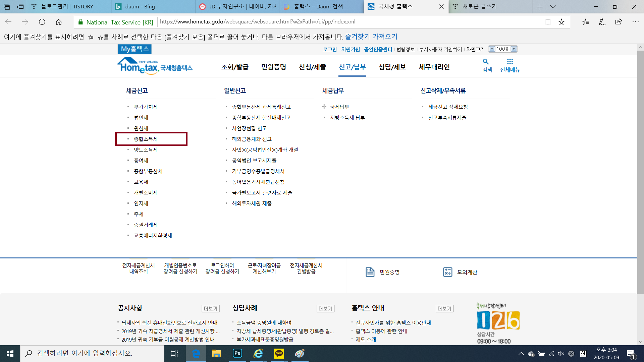
Task: Click 더보기 next to 공지사항
Action: pos(211,308)
